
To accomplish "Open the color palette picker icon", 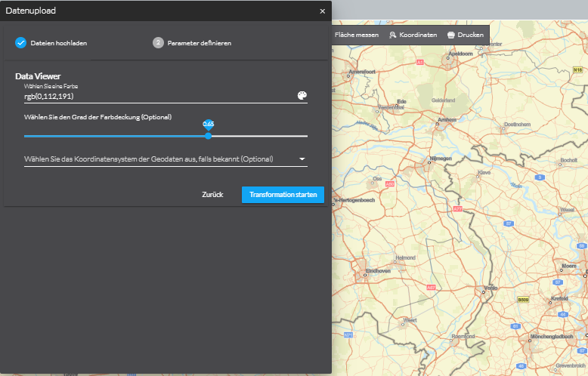I will pos(302,95).
